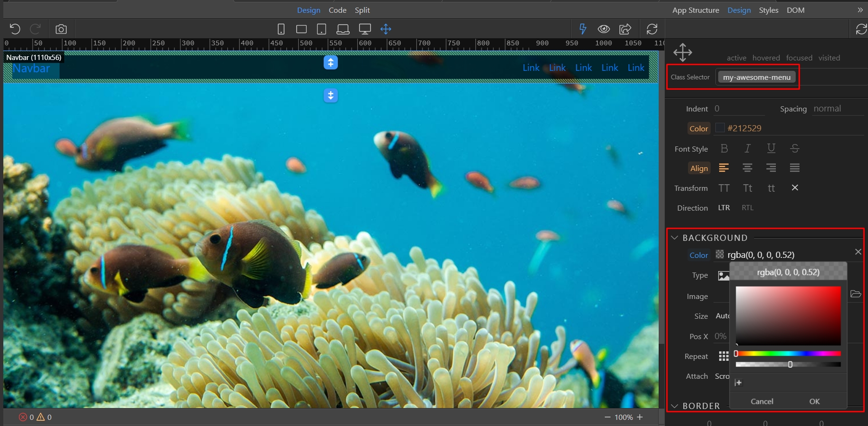This screenshot has width=868, height=426.
Task: Toggle Strikethrough font style
Action: [795, 149]
